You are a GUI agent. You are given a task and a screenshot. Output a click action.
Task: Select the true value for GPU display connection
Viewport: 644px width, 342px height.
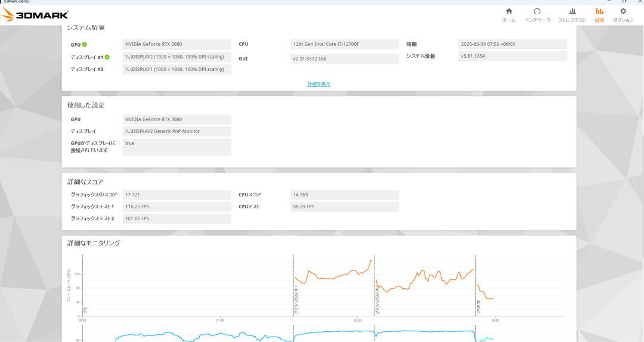click(177, 147)
